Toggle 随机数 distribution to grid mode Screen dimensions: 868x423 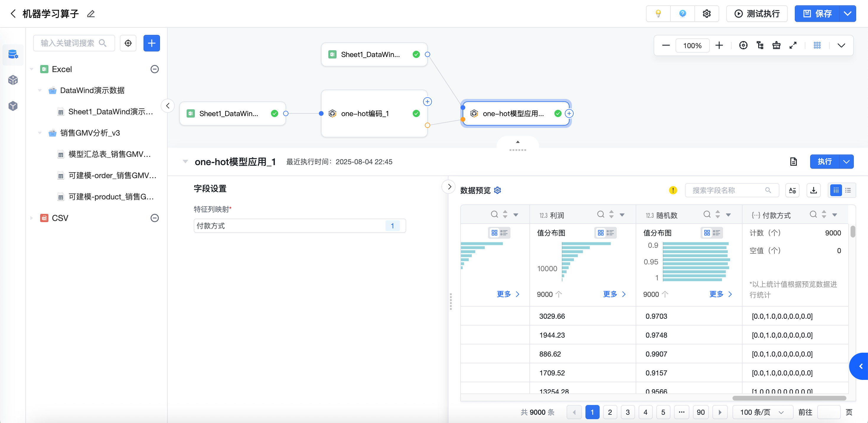707,233
